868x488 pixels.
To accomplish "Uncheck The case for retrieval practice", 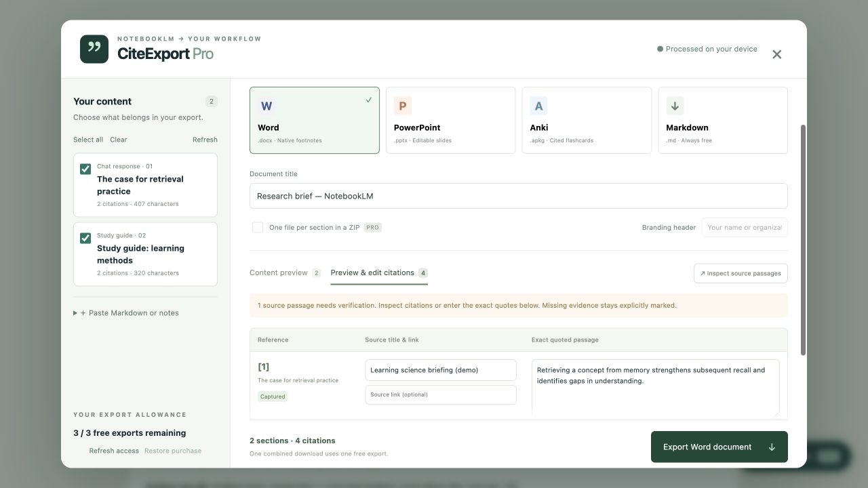I will [x=85, y=169].
